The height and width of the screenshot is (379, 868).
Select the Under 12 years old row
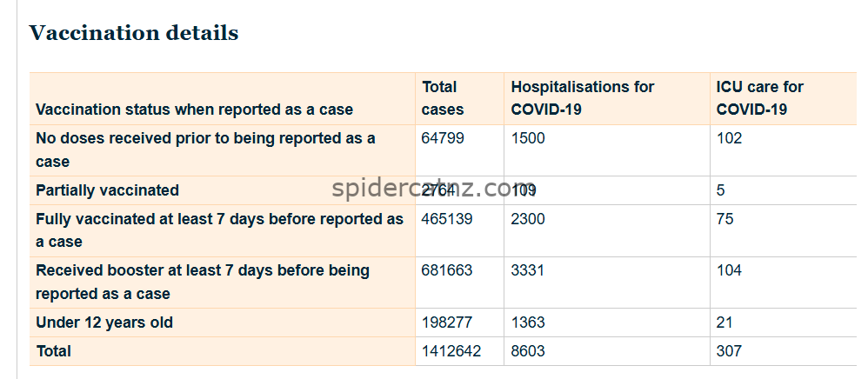(104, 322)
